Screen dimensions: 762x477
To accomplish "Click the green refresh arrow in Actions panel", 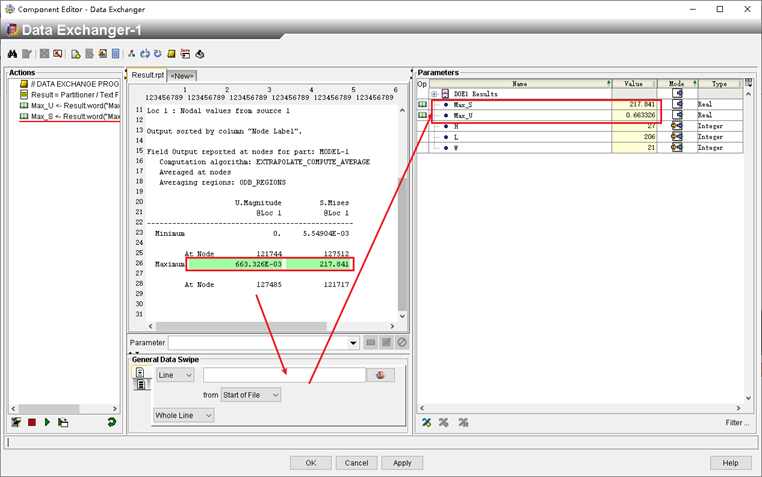I will click(x=111, y=423).
